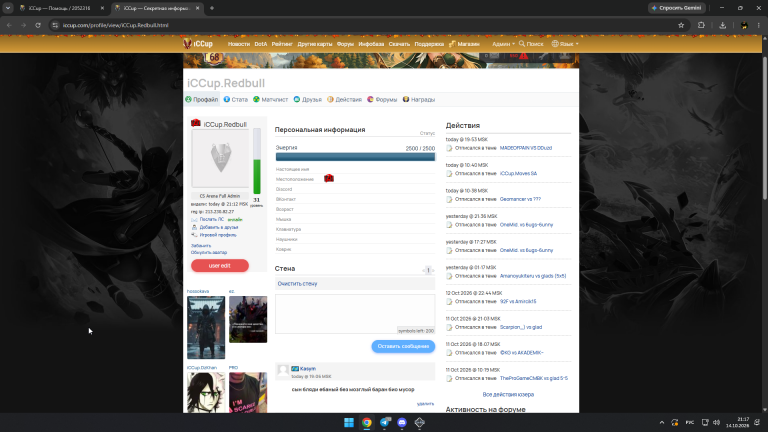Click the Спросить Gemini button
The width and height of the screenshot is (768, 432).
[676, 8]
